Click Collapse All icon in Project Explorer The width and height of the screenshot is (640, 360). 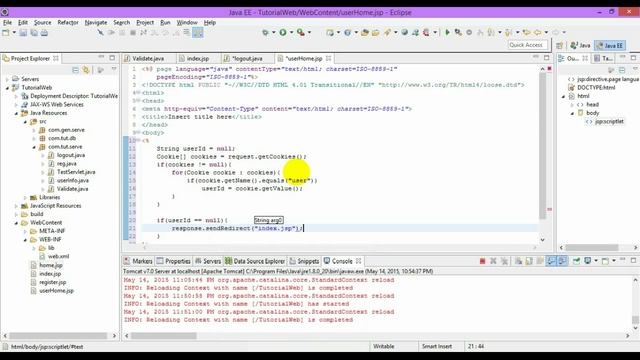pos(76,70)
